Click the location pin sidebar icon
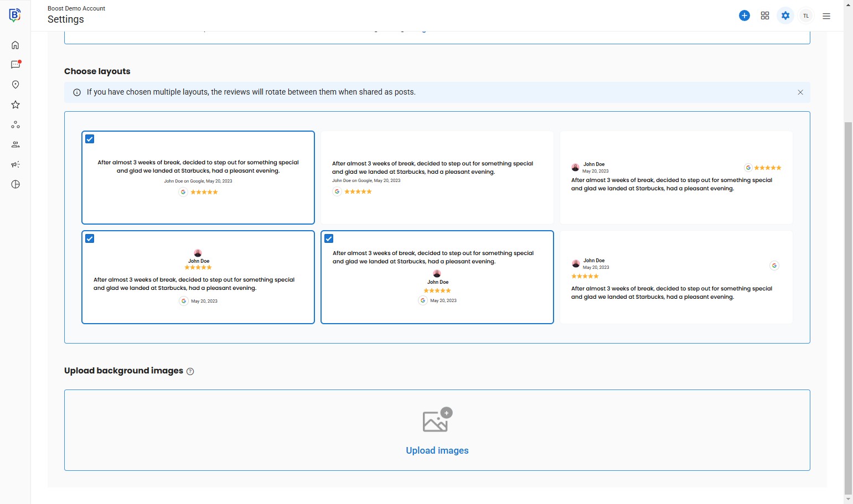The width and height of the screenshot is (853, 504). (x=15, y=85)
